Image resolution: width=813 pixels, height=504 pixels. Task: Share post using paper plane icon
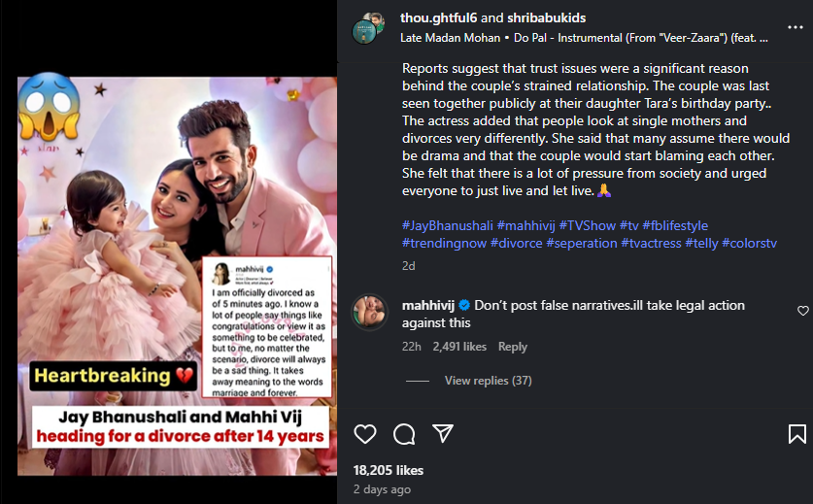[x=443, y=432]
